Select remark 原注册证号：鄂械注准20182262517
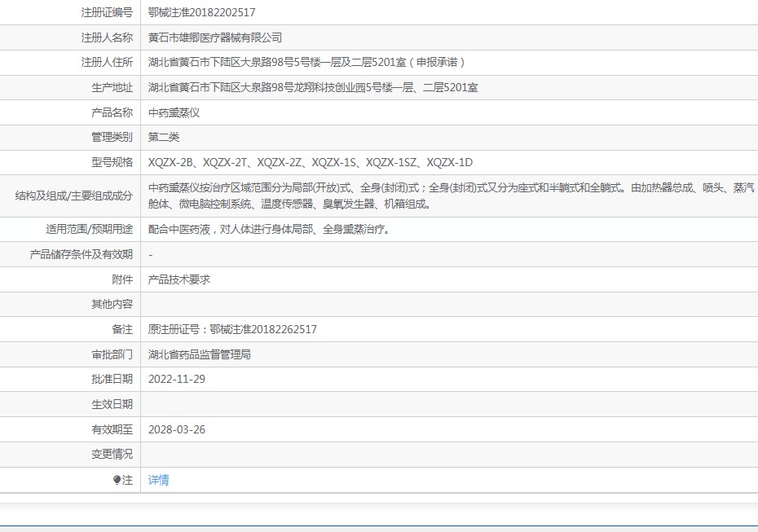 tap(232, 329)
